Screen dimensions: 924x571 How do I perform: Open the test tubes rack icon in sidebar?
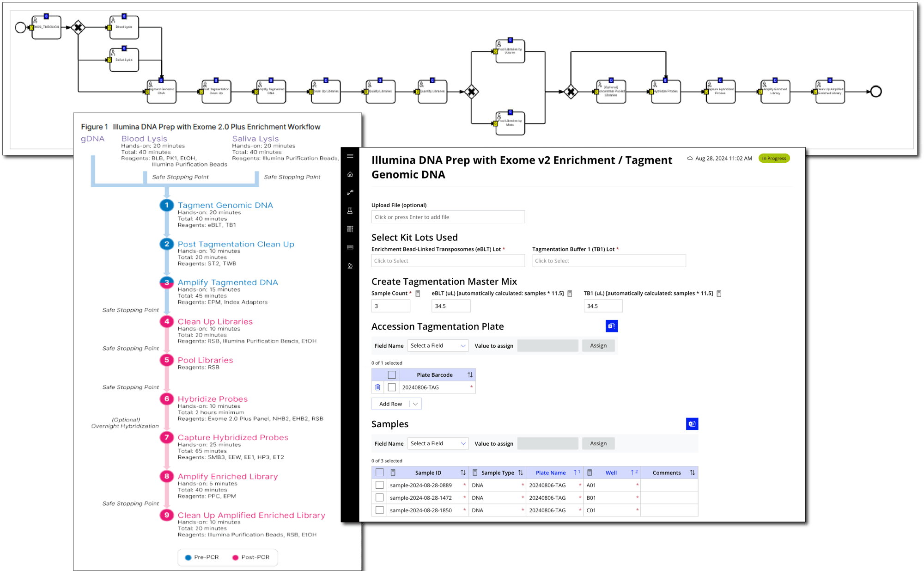coord(350,229)
